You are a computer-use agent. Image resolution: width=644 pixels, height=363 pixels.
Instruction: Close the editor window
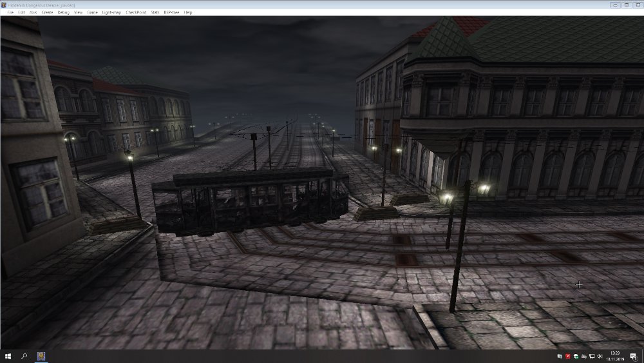tap(638, 5)
